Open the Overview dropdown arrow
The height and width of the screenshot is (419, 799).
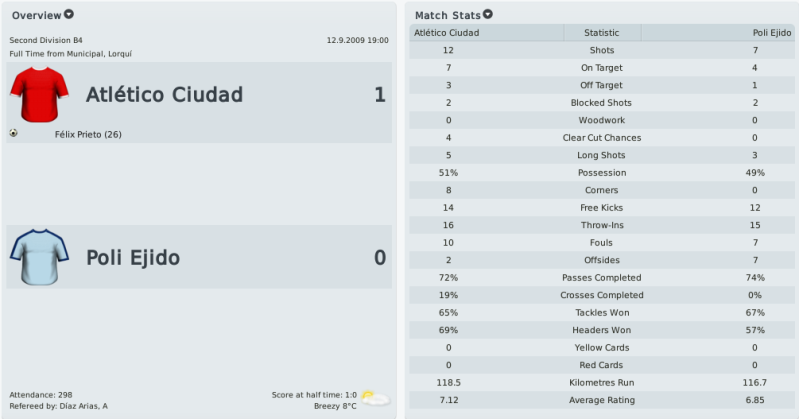pos(69,14)
